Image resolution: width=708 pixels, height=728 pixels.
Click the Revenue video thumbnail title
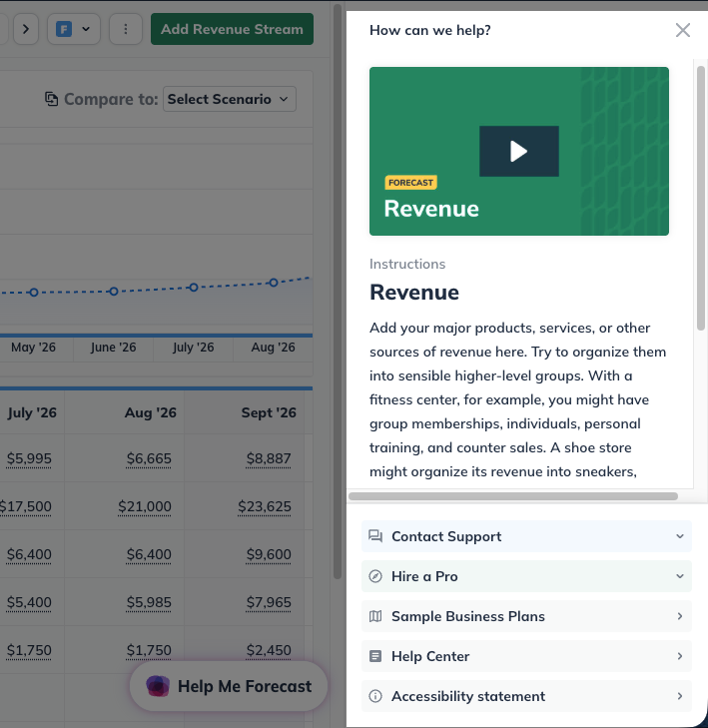[431, 209]
